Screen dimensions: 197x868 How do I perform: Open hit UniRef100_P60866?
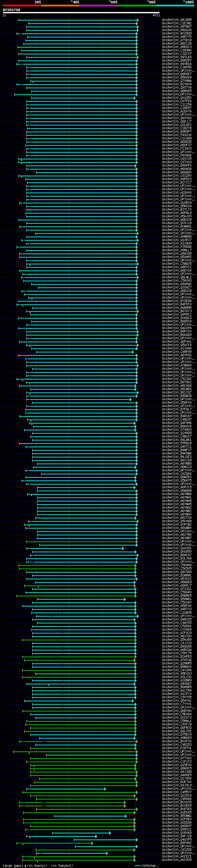177,155
